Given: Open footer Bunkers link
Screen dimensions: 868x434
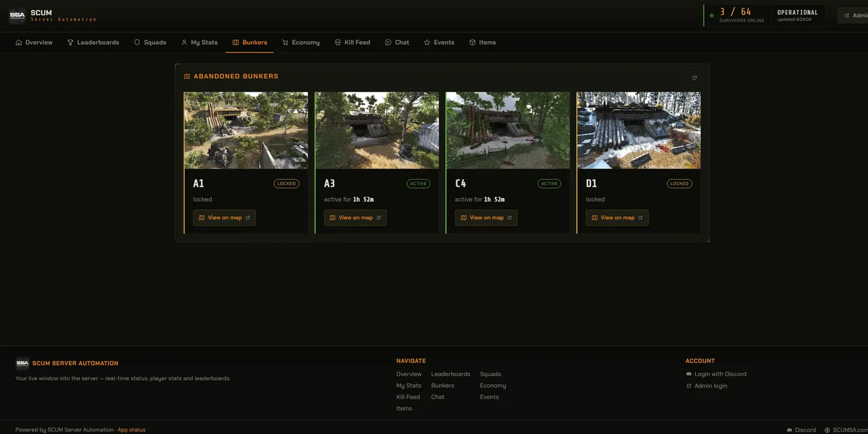Looking at the screenshot, I should pos(443,386).
